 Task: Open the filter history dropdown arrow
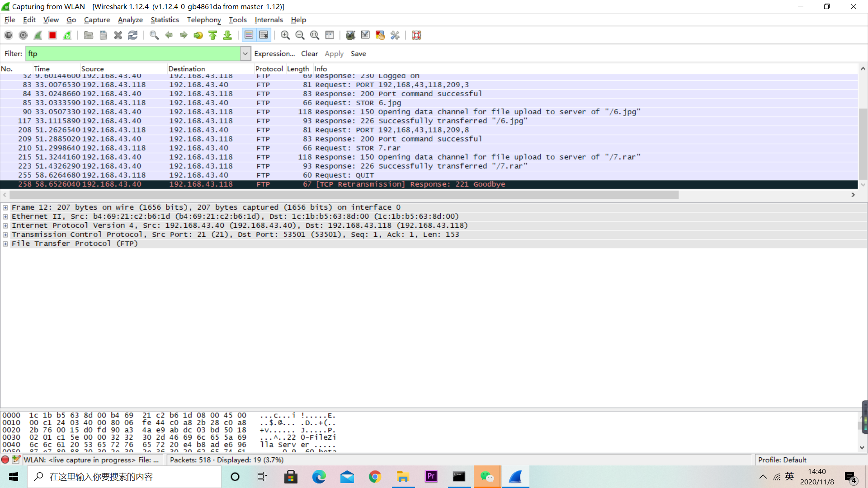[245, 54]
